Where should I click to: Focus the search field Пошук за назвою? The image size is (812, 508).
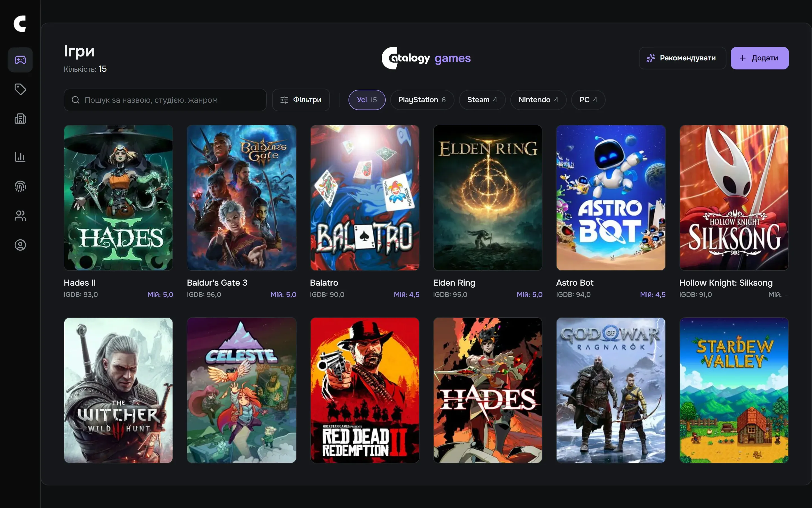pyautogui.click(x=165, y=100)
